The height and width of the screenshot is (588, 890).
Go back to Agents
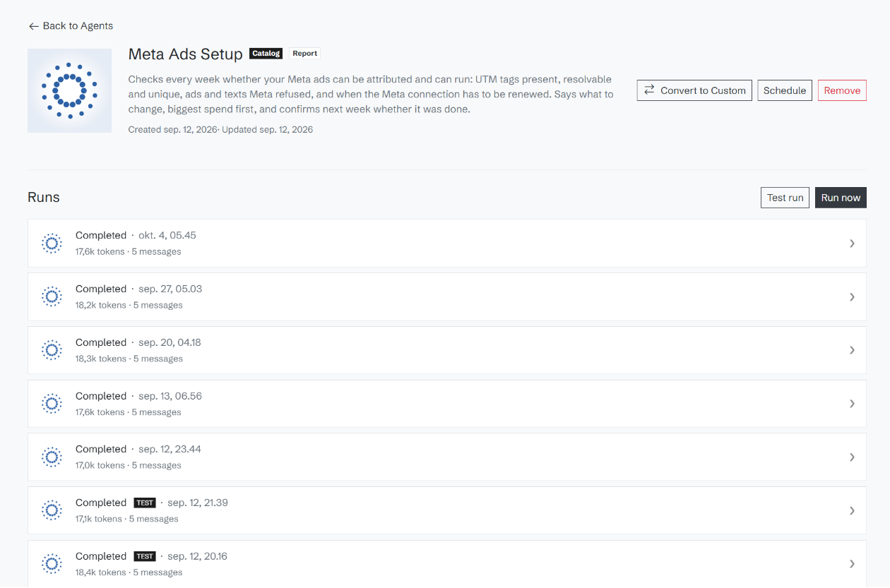(x=71, y=26)
